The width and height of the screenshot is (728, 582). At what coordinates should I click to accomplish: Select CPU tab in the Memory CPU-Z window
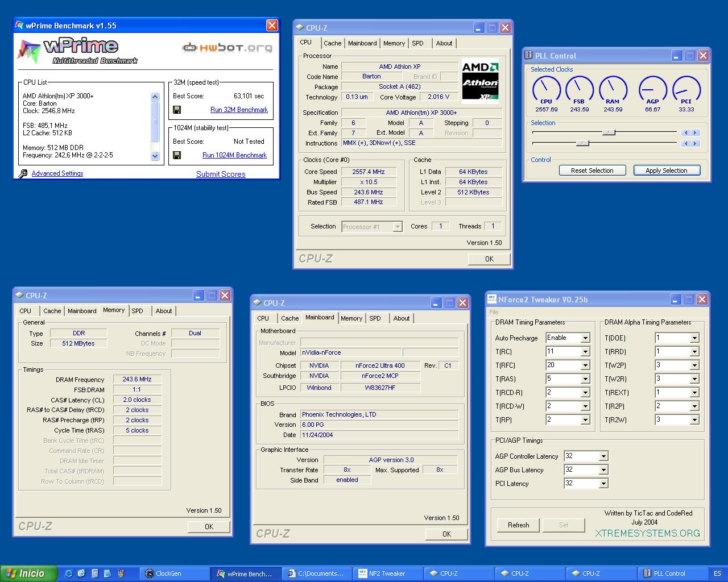(26, 311)
